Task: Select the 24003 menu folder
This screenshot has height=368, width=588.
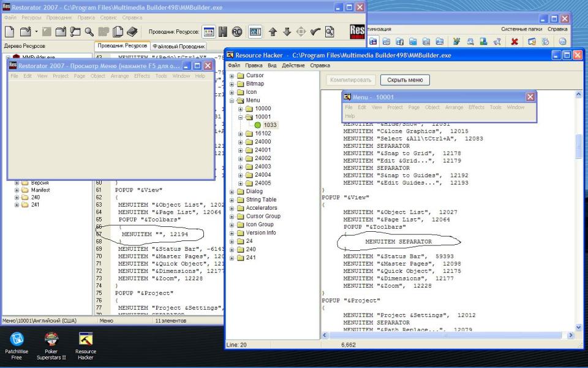Action: (263, 166)
